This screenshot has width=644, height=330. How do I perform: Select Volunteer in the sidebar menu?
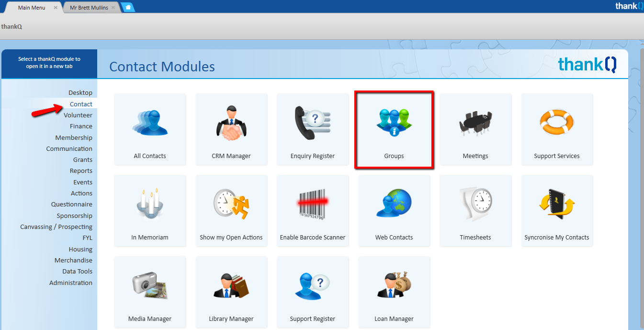tap(78, 115)
